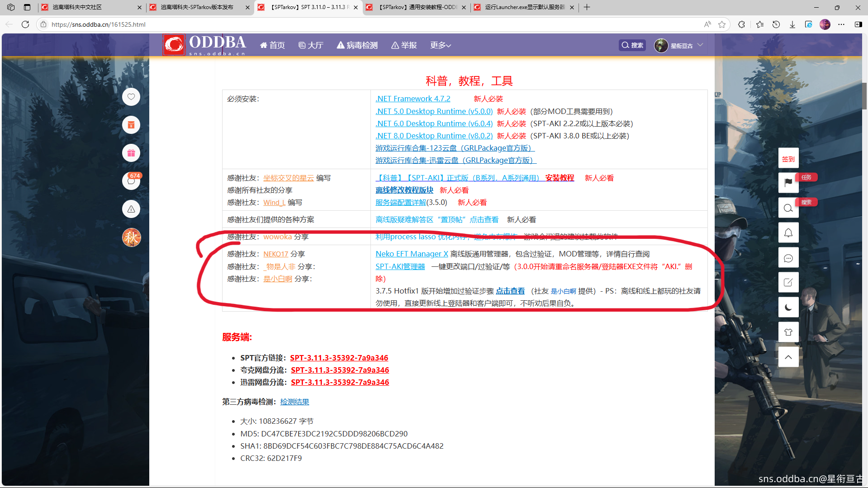Open browser extensions puzzle icon
The width and height of the screenshot is (868, 488).
(x=741, y=24)
